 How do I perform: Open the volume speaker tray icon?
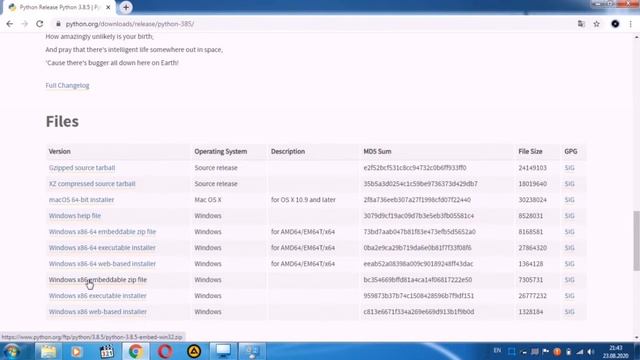coord(591,351)
